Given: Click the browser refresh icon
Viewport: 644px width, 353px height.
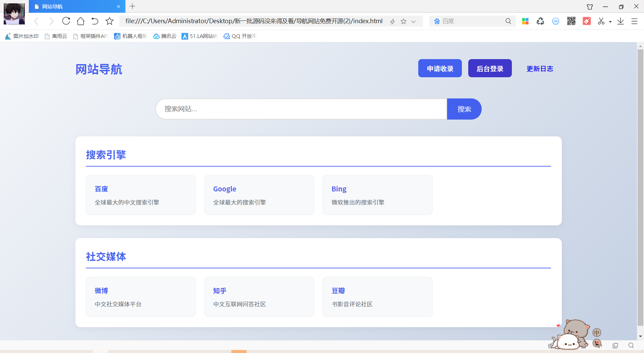Looking at the screenshot, I should 66,21.
